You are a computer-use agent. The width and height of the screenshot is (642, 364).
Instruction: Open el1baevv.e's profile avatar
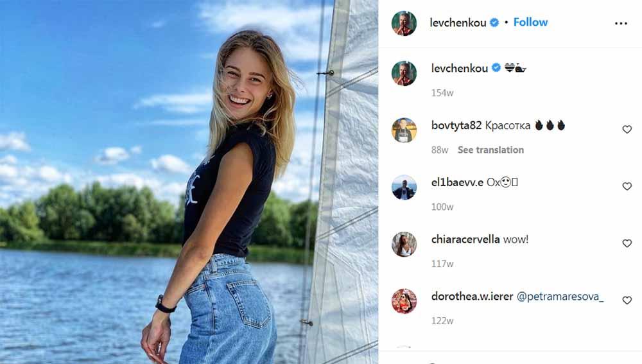[404, 187]
